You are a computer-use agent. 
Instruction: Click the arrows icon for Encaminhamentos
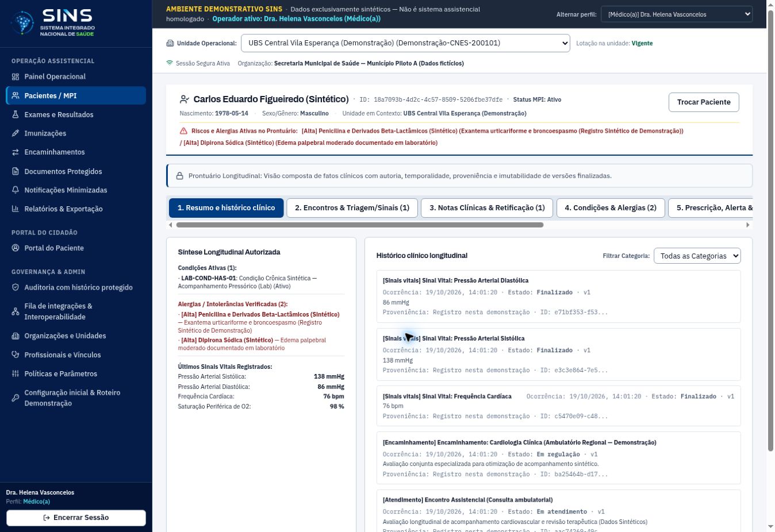16,152
